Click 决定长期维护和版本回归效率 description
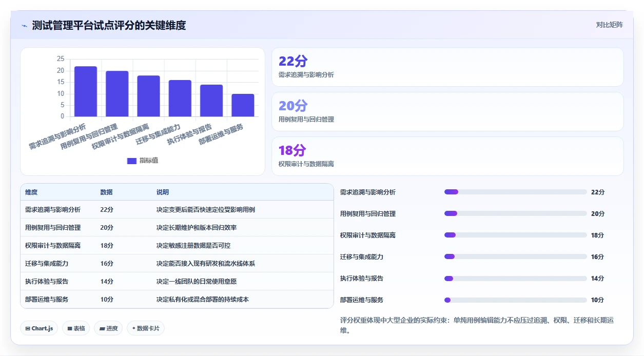 pos(197,228)
